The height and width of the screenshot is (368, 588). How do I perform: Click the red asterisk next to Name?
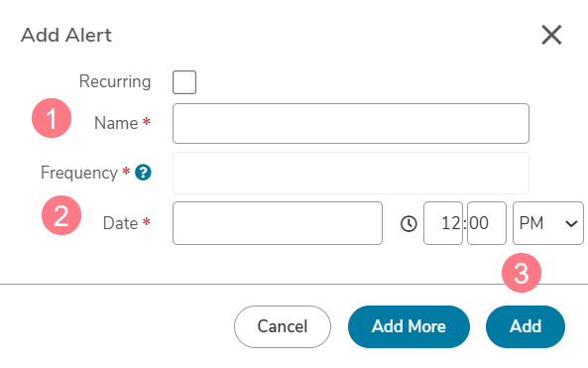tap(147, 121)
